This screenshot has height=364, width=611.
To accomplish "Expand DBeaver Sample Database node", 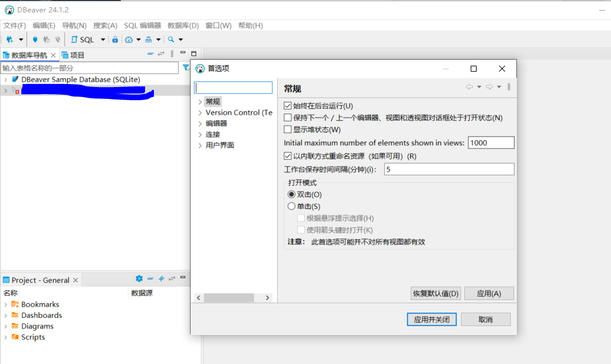I will tap(5, 79).
